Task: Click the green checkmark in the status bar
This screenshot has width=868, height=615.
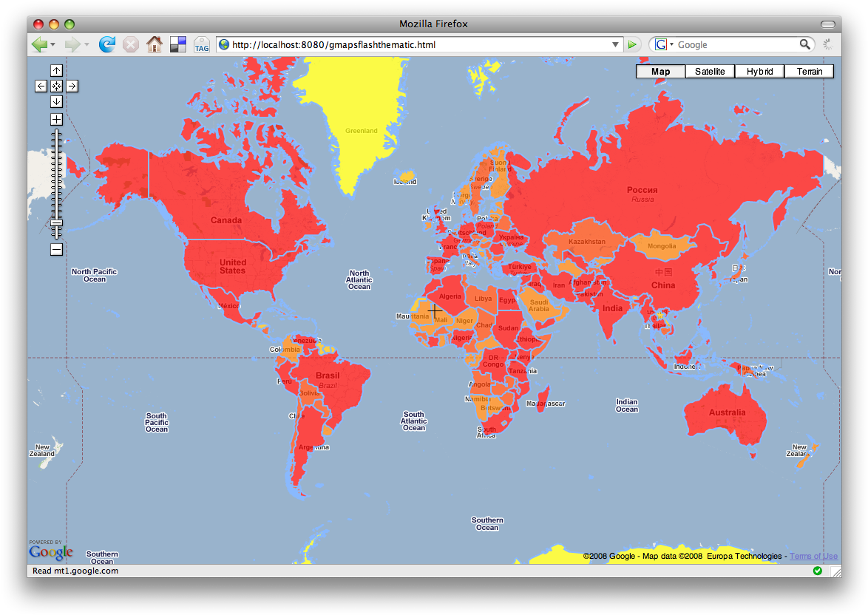Action: [818, 571]
